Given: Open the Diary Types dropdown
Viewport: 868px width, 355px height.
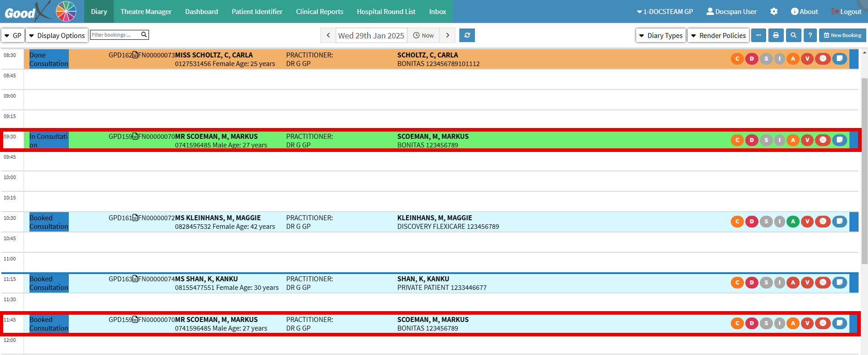Looking at the screenshot, I should (660, 35).
